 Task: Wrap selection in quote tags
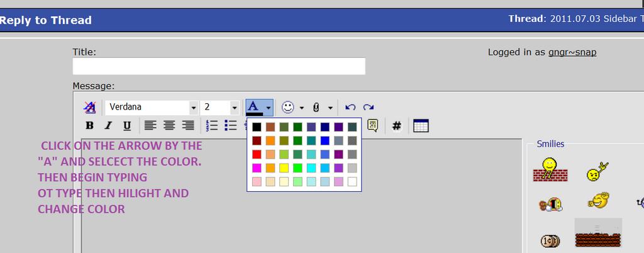(x=373, y=125)
